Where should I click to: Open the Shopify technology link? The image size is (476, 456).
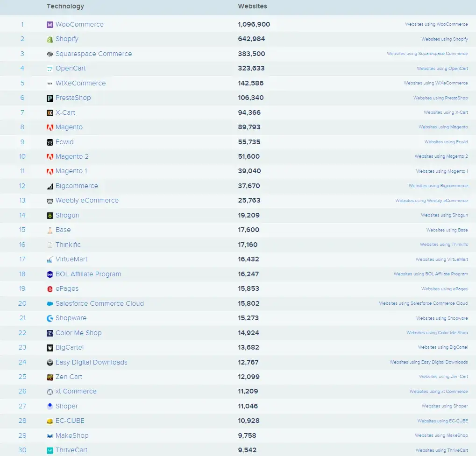coord(67,39)
